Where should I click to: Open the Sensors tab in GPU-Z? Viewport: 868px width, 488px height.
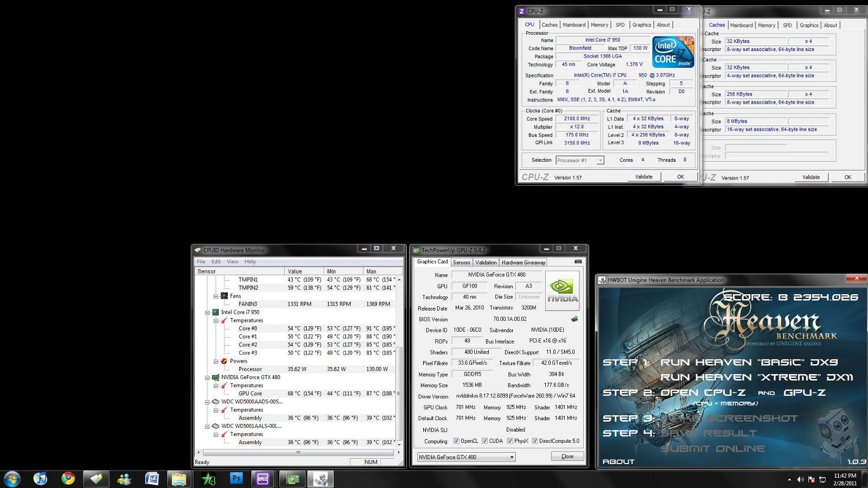pyautogui.click(x=462, y=262)
